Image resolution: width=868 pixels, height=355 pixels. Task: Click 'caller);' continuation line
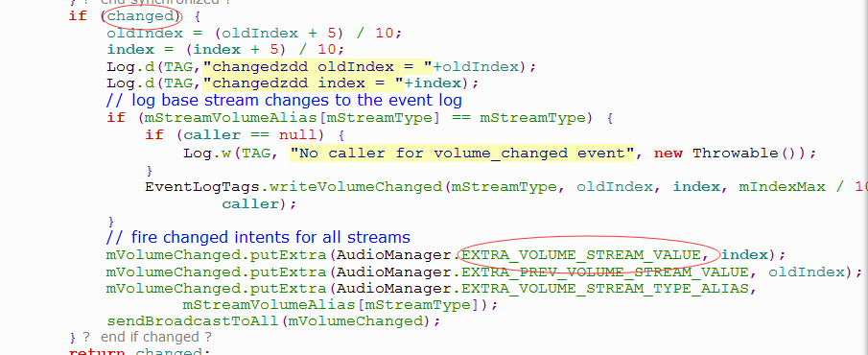[260, 203]
